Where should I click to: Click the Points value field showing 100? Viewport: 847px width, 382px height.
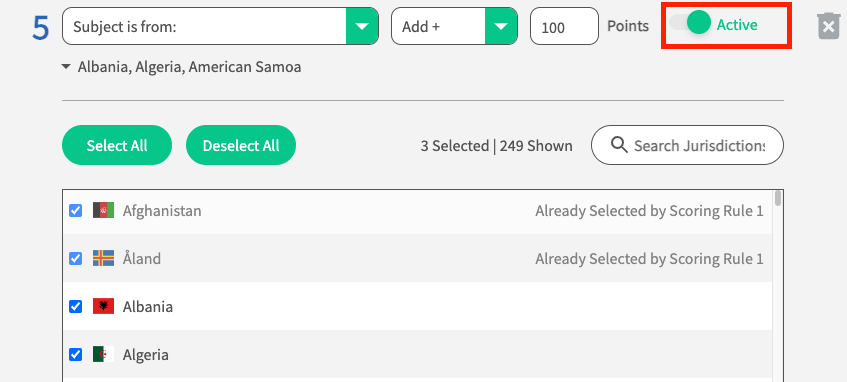pos(564,26)
